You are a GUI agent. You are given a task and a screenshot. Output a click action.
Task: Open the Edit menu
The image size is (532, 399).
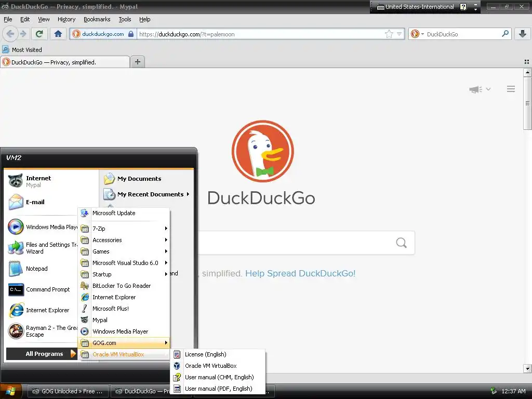[25, 19]
